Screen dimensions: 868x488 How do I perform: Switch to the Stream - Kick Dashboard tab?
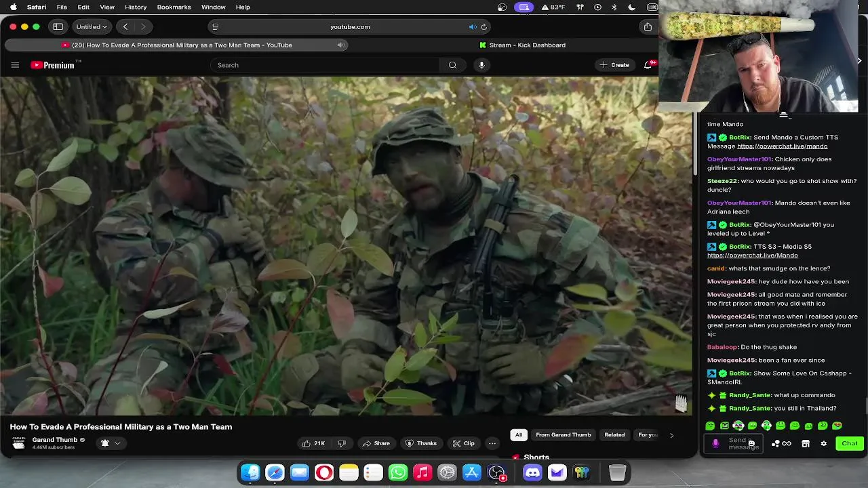[522, 45]
